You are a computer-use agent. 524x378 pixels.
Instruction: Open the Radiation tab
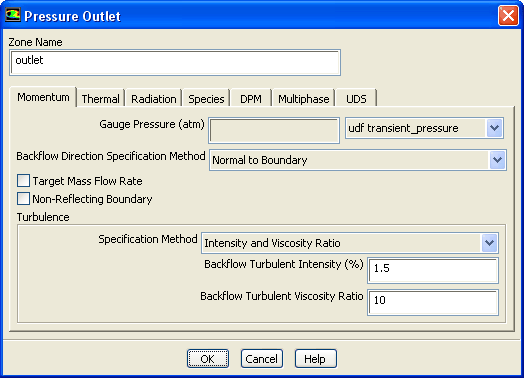(x=153, y=99)
